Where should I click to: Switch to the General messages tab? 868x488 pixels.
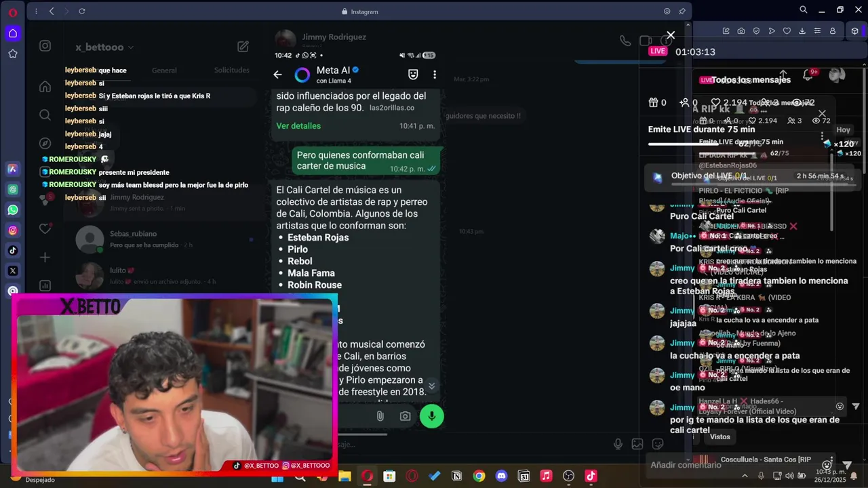(164, 70)
